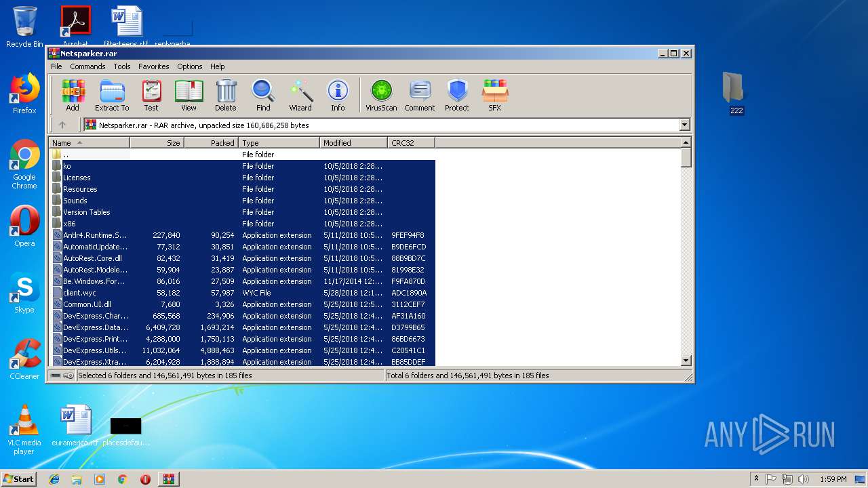The image size is (868, 488).
Task: Select the client.wyc file
Action: pyautogui.click(x=243, y=293)
